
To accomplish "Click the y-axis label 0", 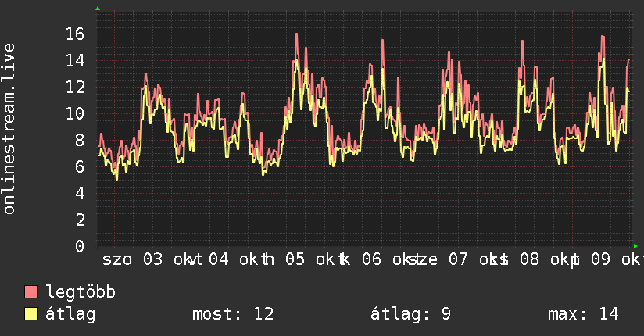I will coord(80,246).
